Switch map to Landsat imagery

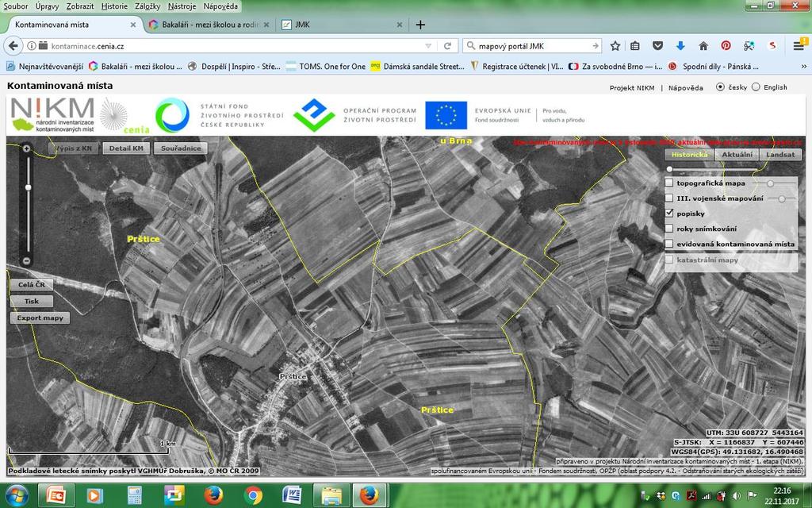pyautogui.click(x=780, y=155)
